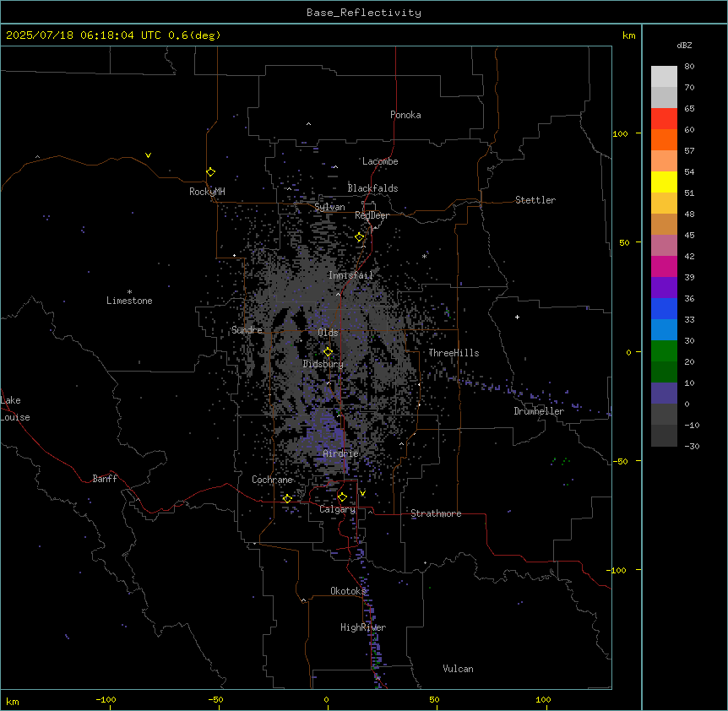Viewport: 728px width, 711px height.
Task: Click the Vulcan label
Action: [458, 669]
